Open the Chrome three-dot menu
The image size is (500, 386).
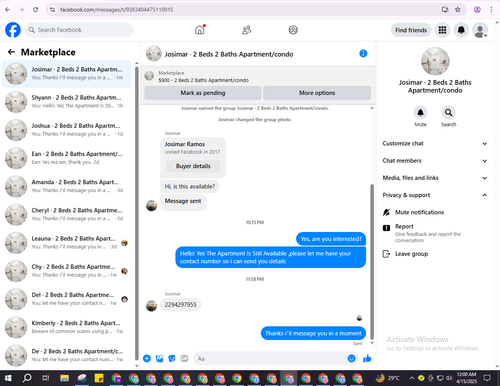click(x=491, y=10)
